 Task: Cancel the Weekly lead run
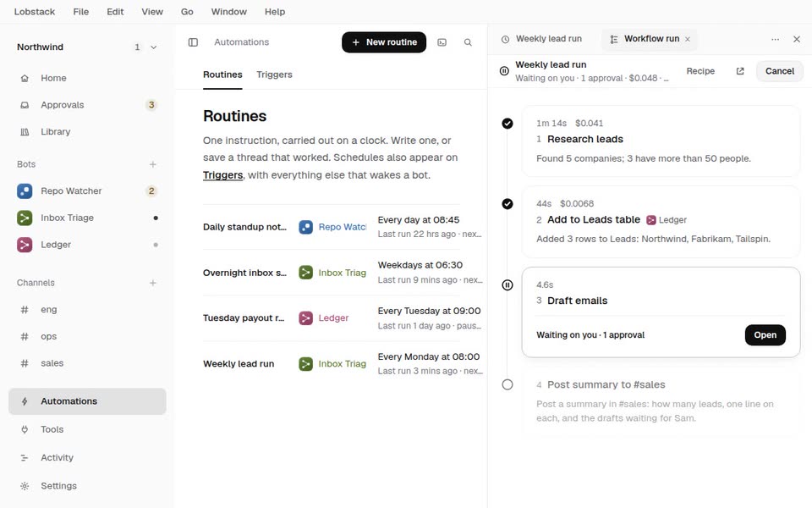(780, 71)
